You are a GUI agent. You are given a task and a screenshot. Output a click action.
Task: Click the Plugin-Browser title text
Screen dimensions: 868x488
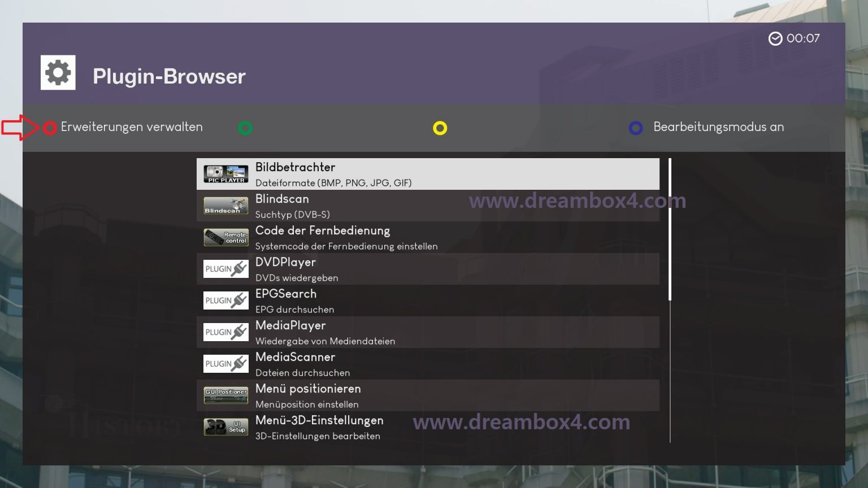tap(169, 76)
